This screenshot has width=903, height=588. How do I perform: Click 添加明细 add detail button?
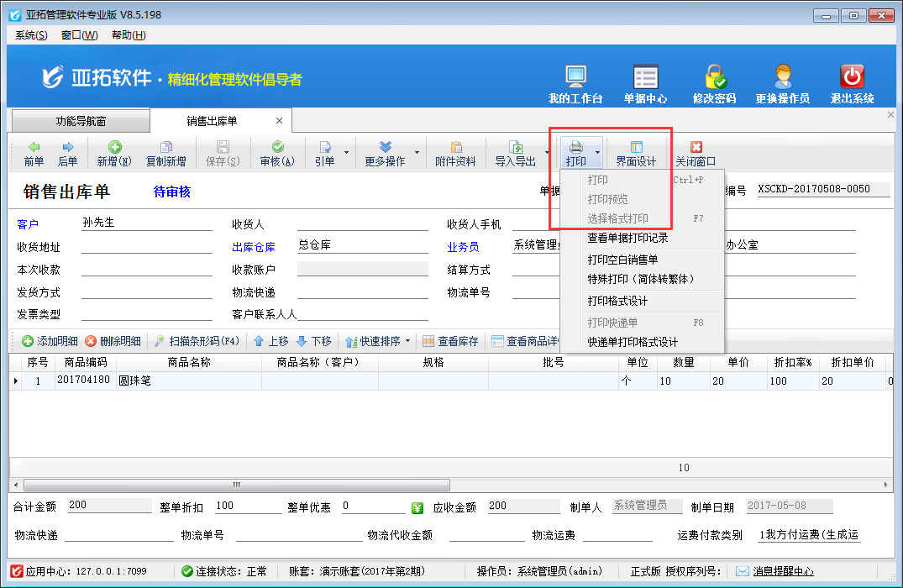point(50,341)
